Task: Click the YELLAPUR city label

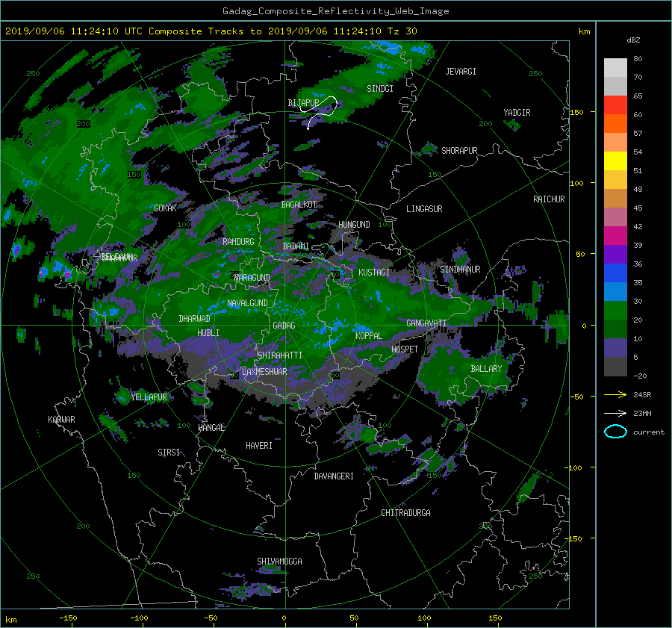Action: point(149,397)
